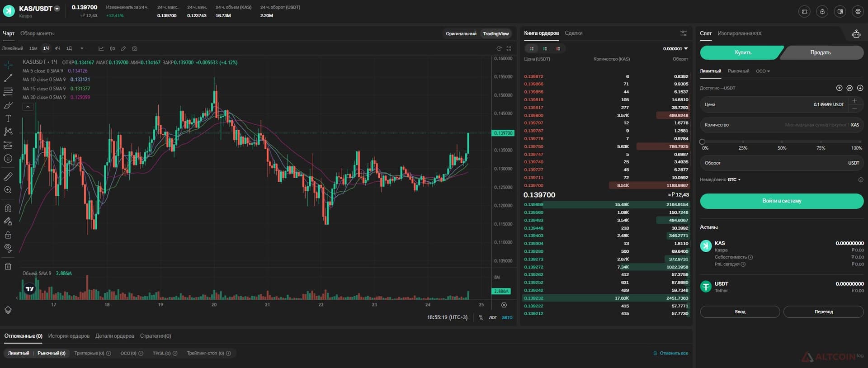Open order book filter settings icon

coord(684,33)
